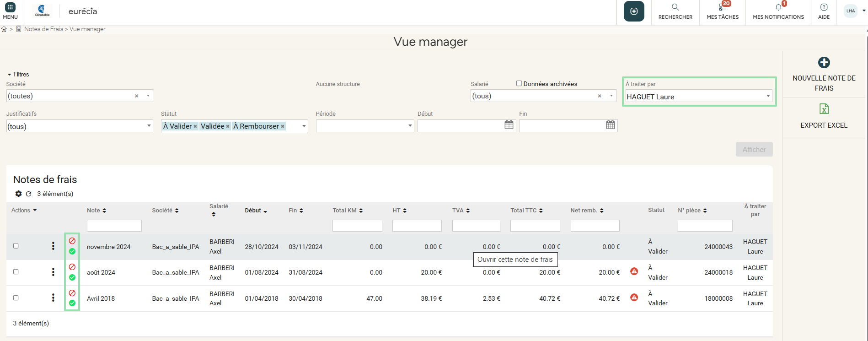The image size is (868, 341).
Task: Refresh the Notes de frais list
Action: click(28, 194)
